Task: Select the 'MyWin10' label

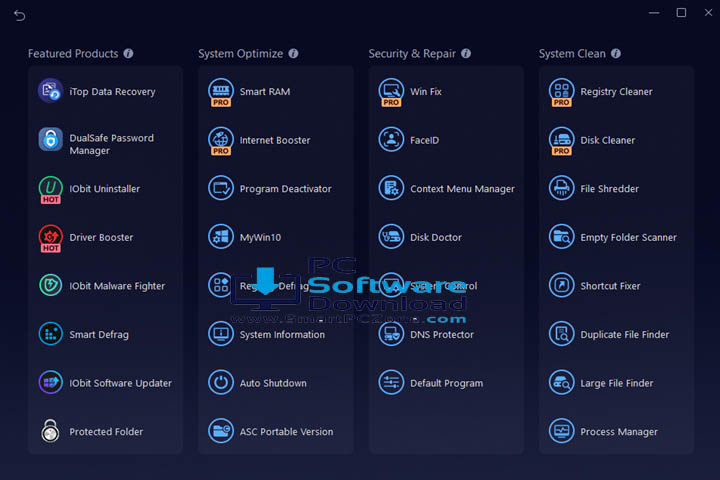Action: (260, 238)
